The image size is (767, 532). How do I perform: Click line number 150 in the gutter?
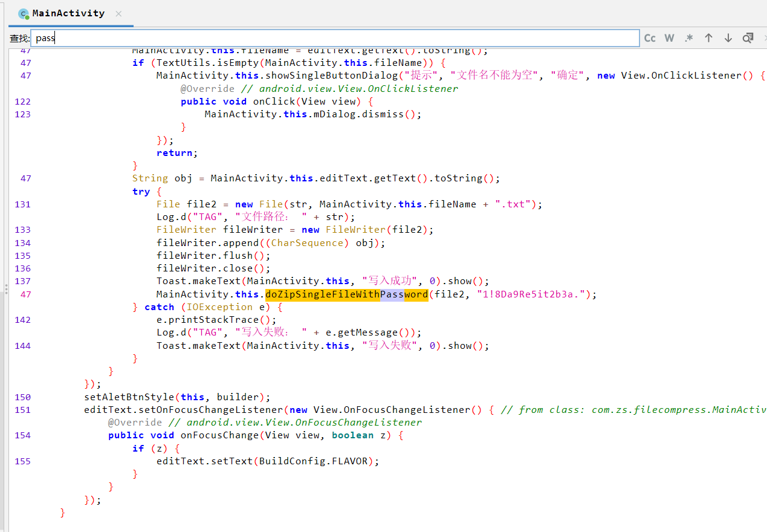click(22, 397)
